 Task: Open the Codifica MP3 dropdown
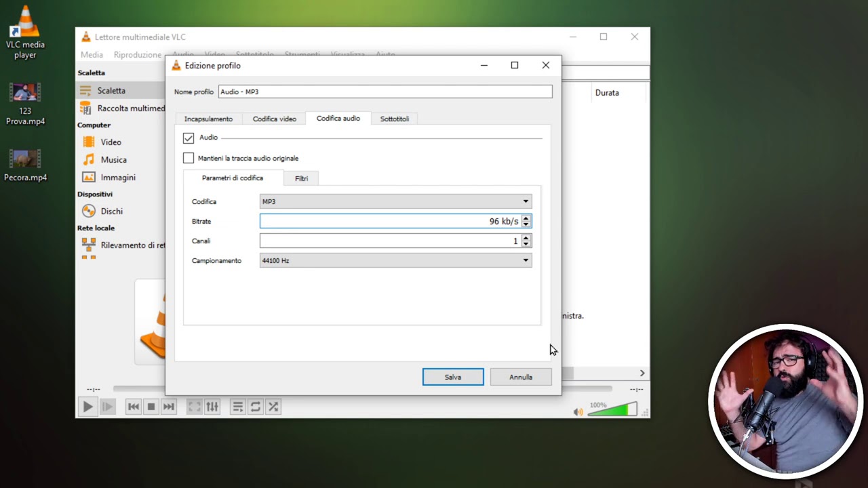coord(395,201)
